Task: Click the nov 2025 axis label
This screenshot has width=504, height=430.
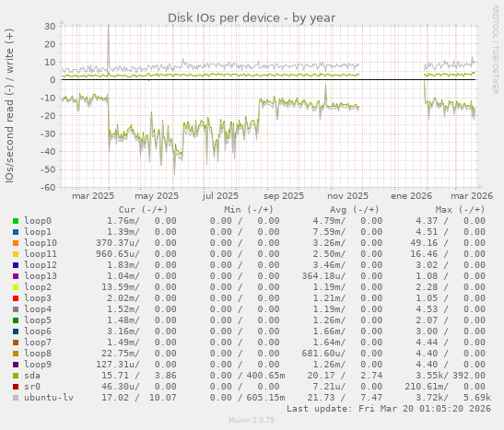Action: click(347, 196)
